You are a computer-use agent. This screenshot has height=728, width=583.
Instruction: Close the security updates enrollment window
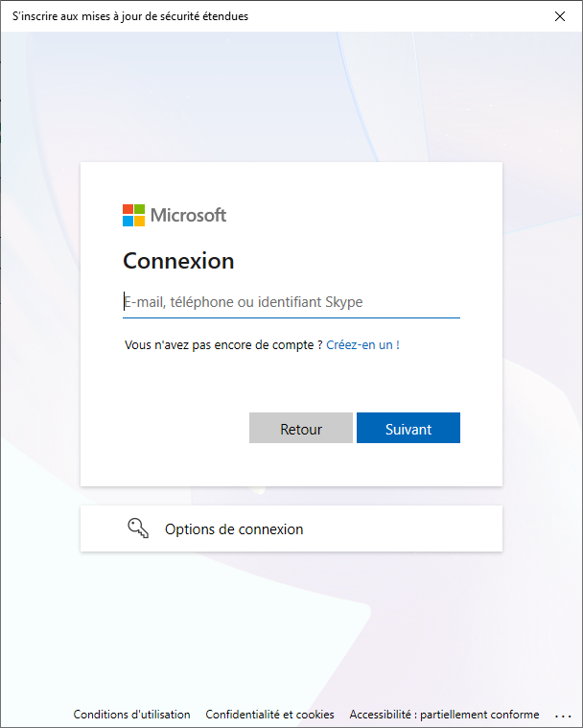coord(560,15)
